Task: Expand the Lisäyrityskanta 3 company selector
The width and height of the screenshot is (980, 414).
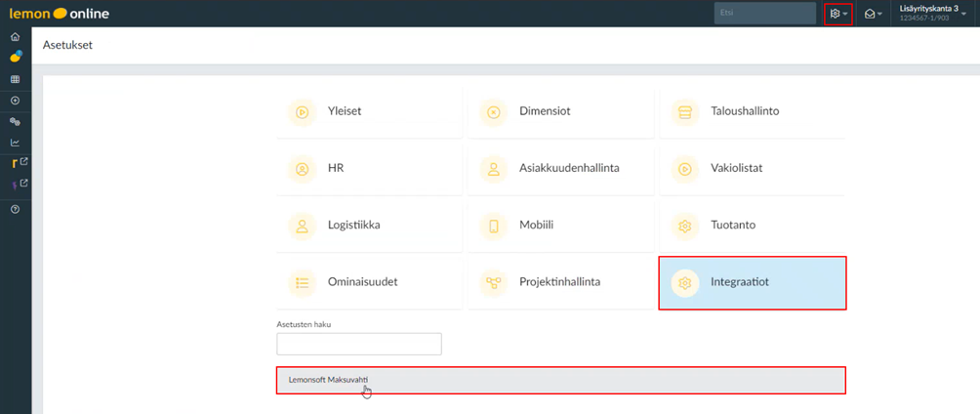Action: 932,14
